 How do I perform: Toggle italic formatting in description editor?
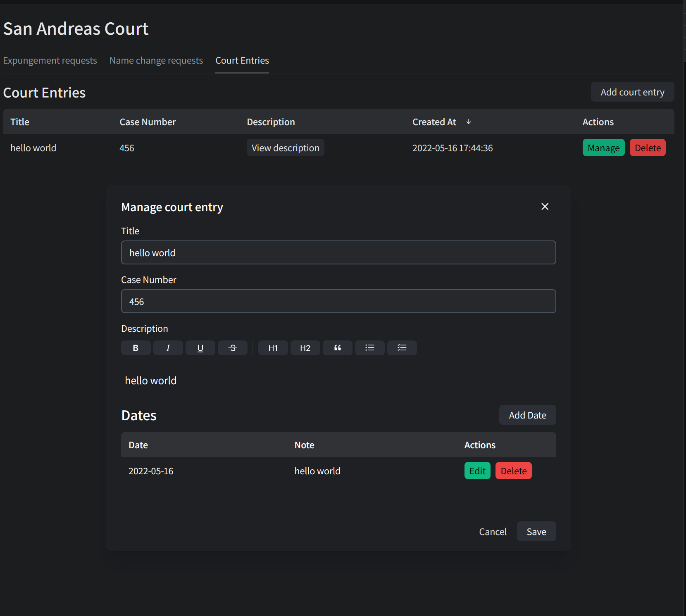click(x=168, y=348)
